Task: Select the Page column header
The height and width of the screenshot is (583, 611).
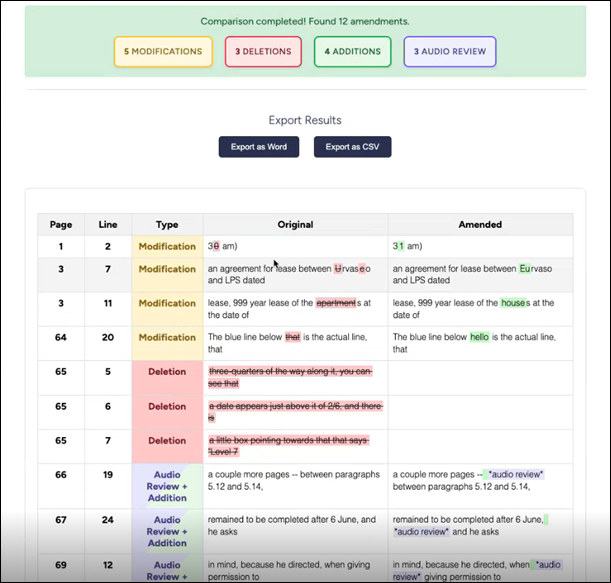Action: click(61, 224)
